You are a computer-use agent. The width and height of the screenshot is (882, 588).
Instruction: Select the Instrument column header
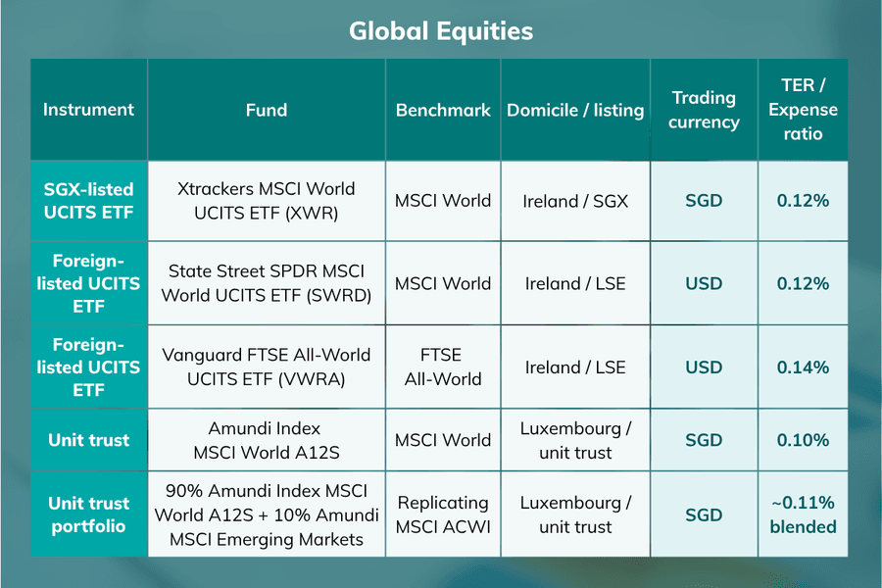[x=89, y=110]
